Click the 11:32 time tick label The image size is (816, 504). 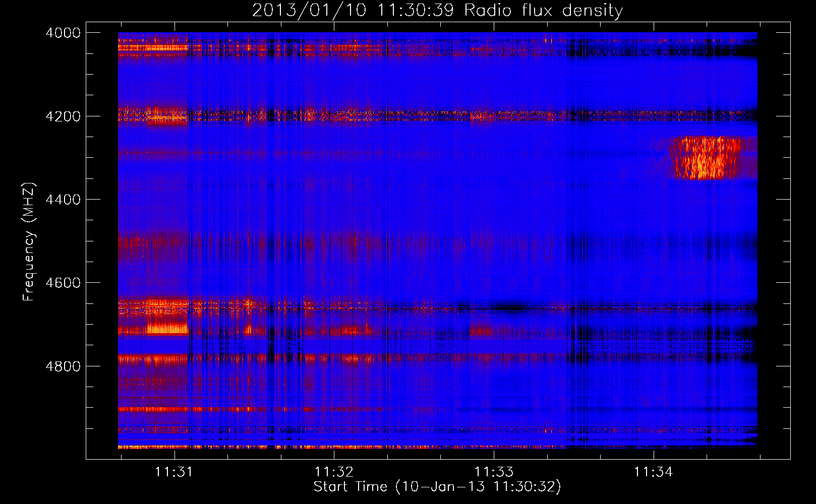(x=334, y=472)
